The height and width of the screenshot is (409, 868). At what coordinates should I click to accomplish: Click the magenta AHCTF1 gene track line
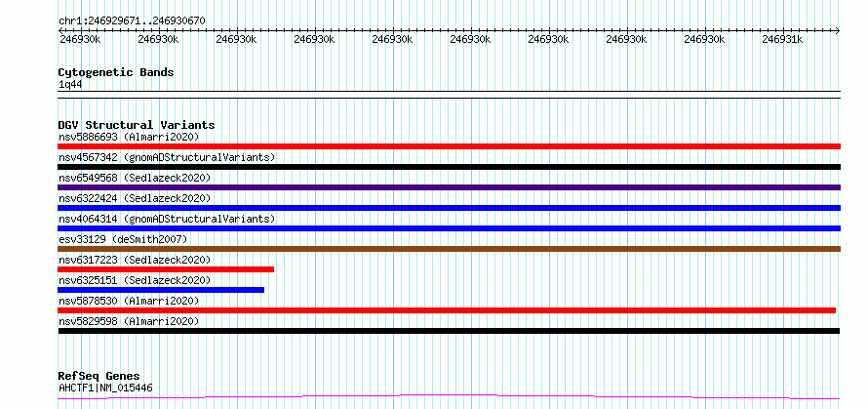pyautogui.click(x=449, y=396)
